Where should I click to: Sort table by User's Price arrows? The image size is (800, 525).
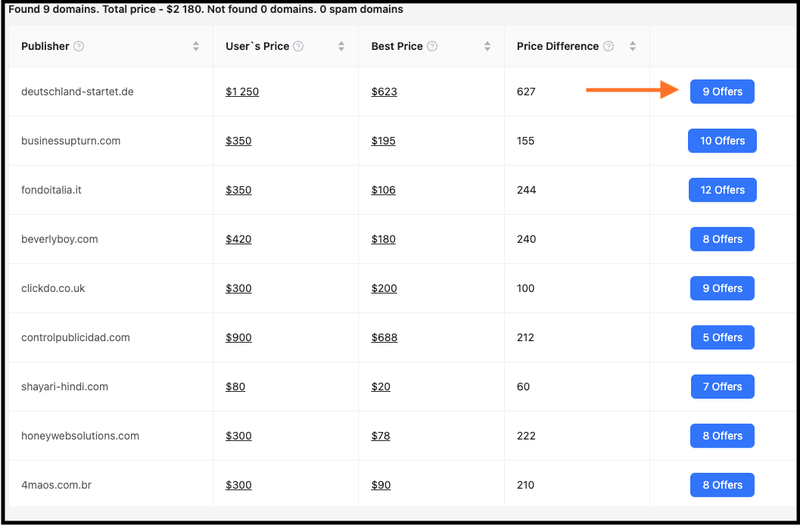341,47
